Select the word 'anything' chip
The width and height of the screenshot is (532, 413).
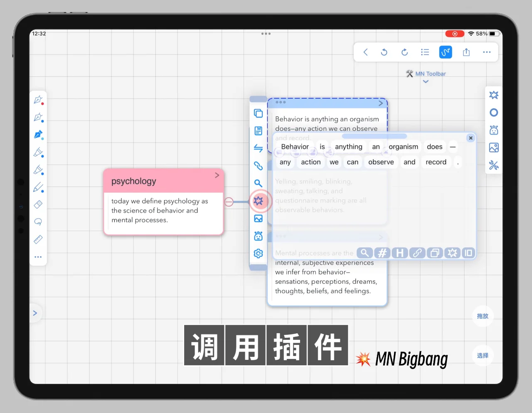[349, 147]
